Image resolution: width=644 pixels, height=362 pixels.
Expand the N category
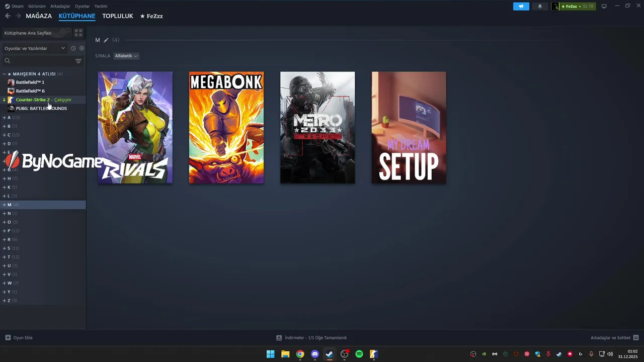tap(4, 213)
